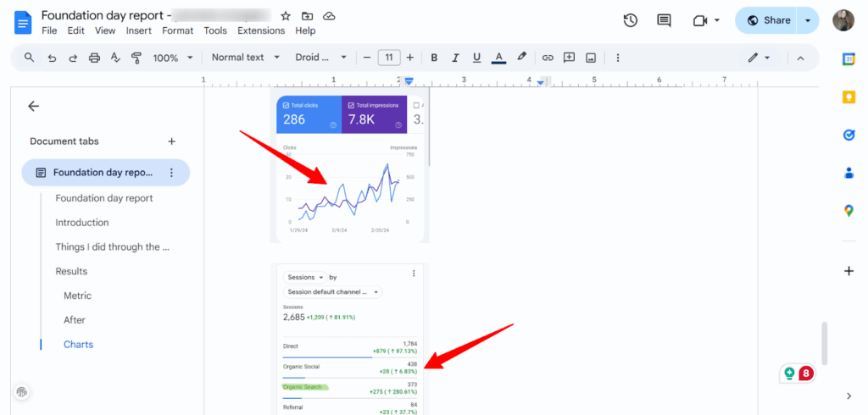Click the Share button

(768, 20)
